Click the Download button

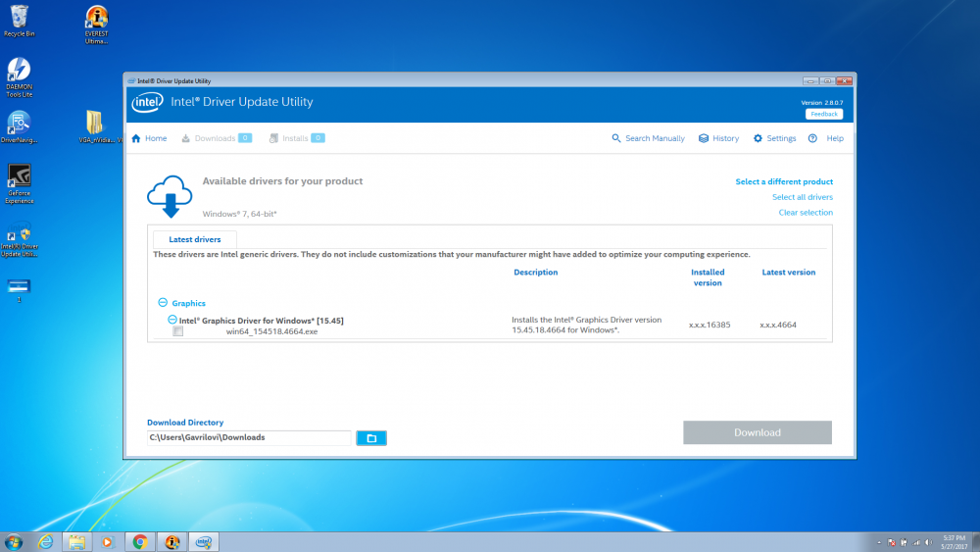[x=757, y=432]
